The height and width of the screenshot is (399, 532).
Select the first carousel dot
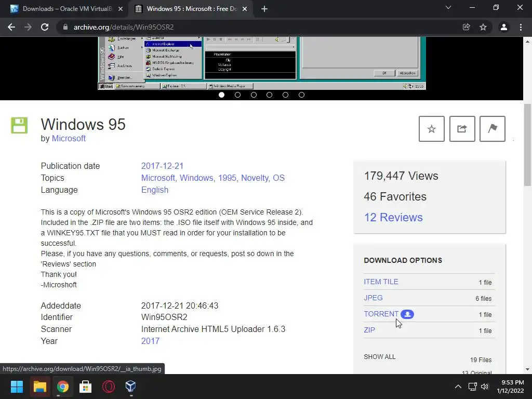(221, 95)
